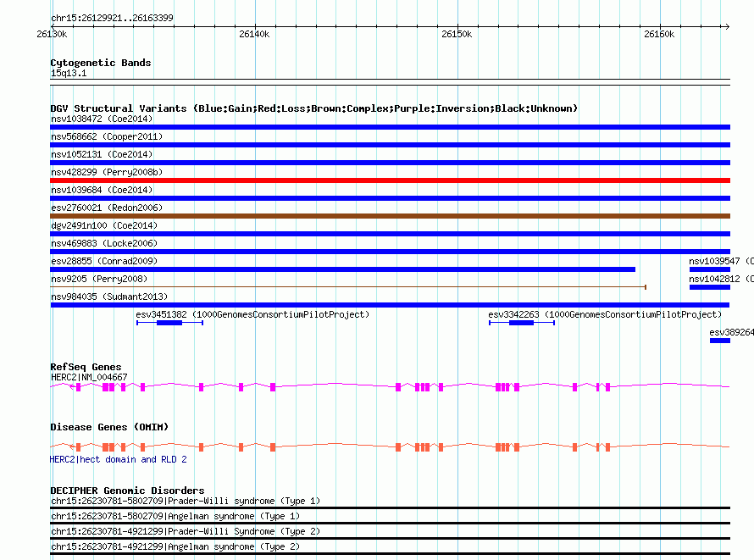
Task: Click the DGV Structural Variants track heading
Action: (314, 108)
